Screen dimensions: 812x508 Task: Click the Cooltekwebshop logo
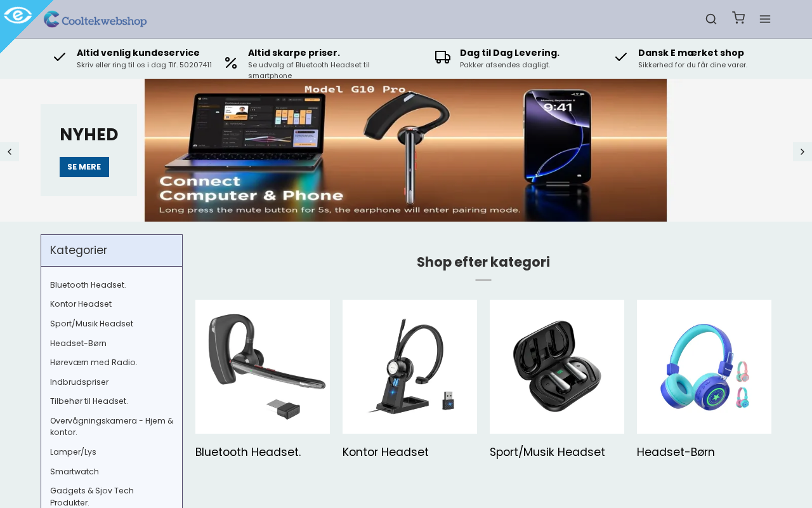(x=95, y=20)
